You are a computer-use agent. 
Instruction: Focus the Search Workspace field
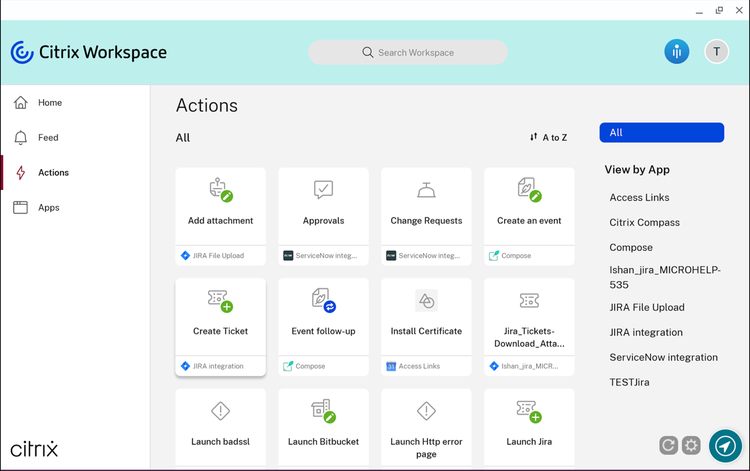click(x=408, y=52)
